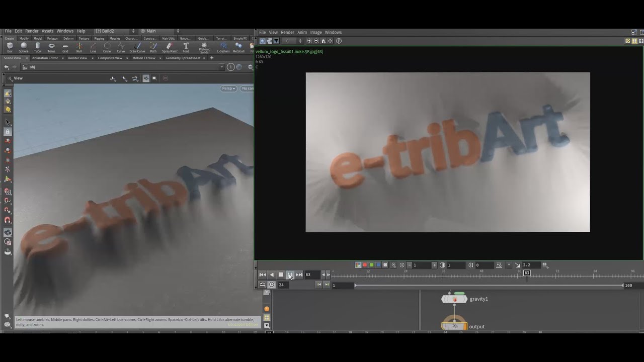644x362 pixels.
Task: Zoom out on the MPlay image
Action: pyautogui.click(x=316, y=41)
